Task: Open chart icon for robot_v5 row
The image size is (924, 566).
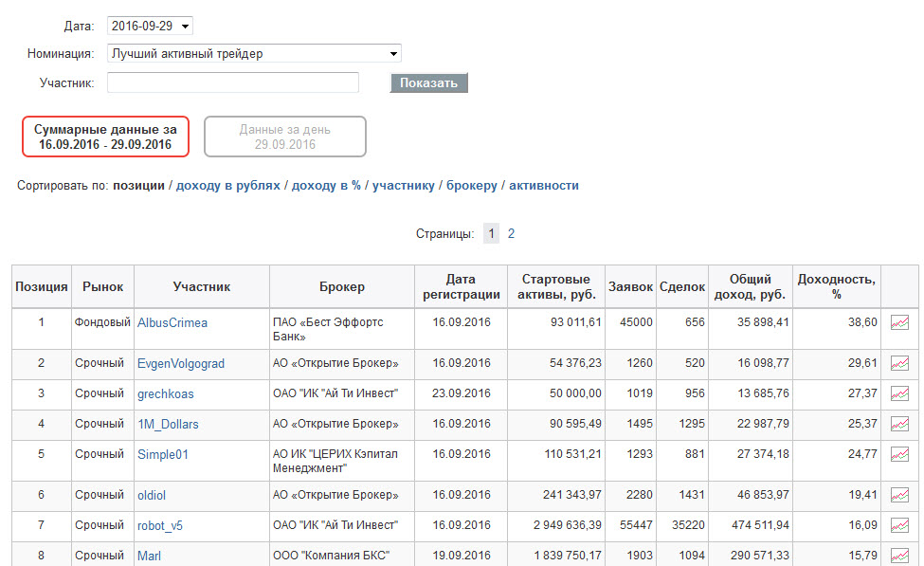Action: 899,524
